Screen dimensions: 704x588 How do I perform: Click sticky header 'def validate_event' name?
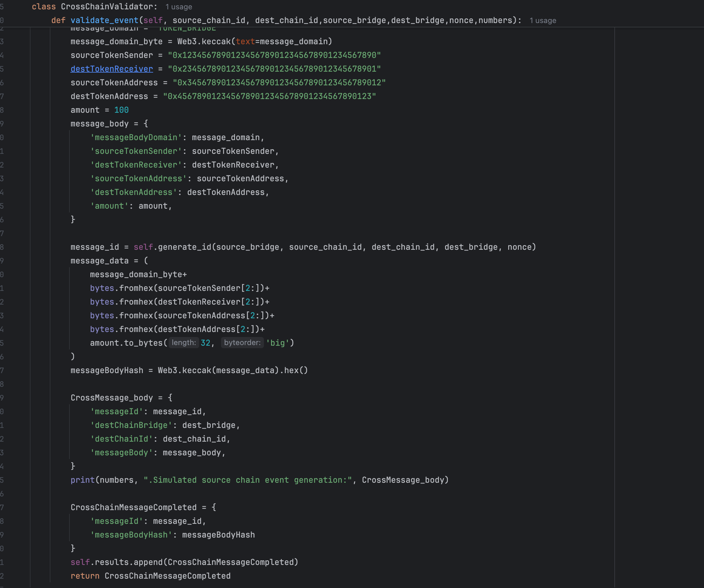coord(104,21)
